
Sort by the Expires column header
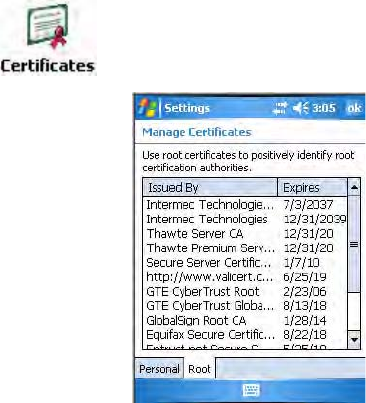click(312, 188)
